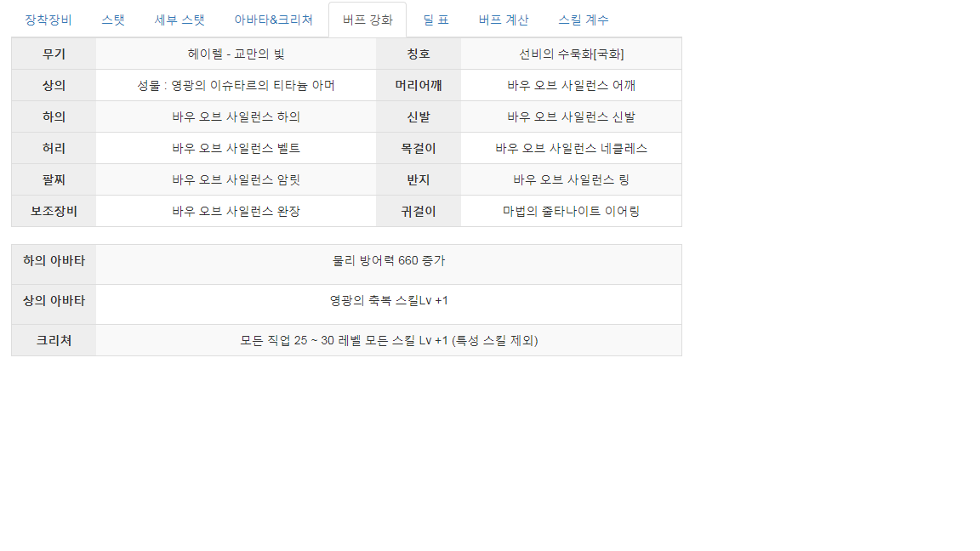Image resolution: width=980 pixels, height=551 pixels.
Task: Click 바우 오브 사일런스 완장
Action: (236, 211)
